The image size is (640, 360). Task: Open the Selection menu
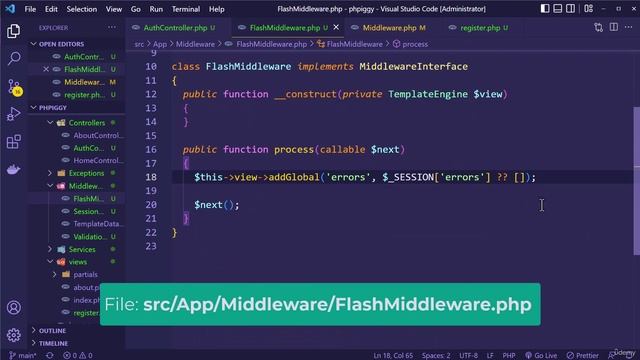coord(82,9)
